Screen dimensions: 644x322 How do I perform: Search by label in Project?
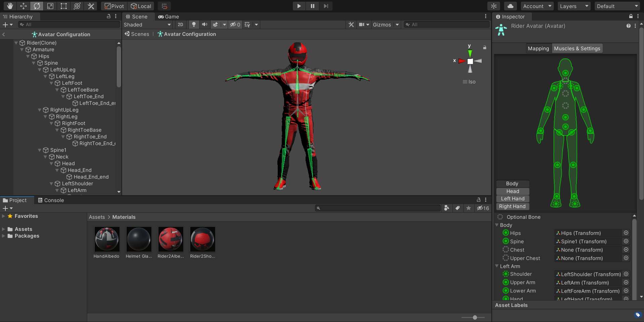tap(458, 208)
